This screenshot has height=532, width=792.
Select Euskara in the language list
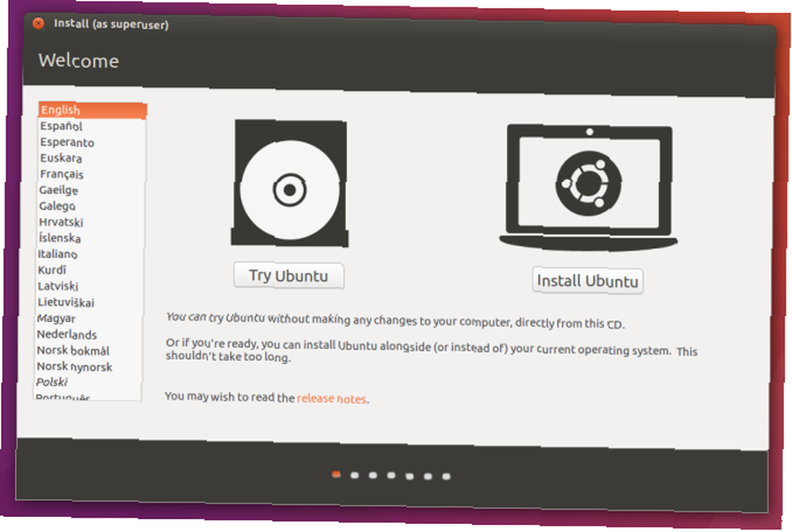(91, 158)
